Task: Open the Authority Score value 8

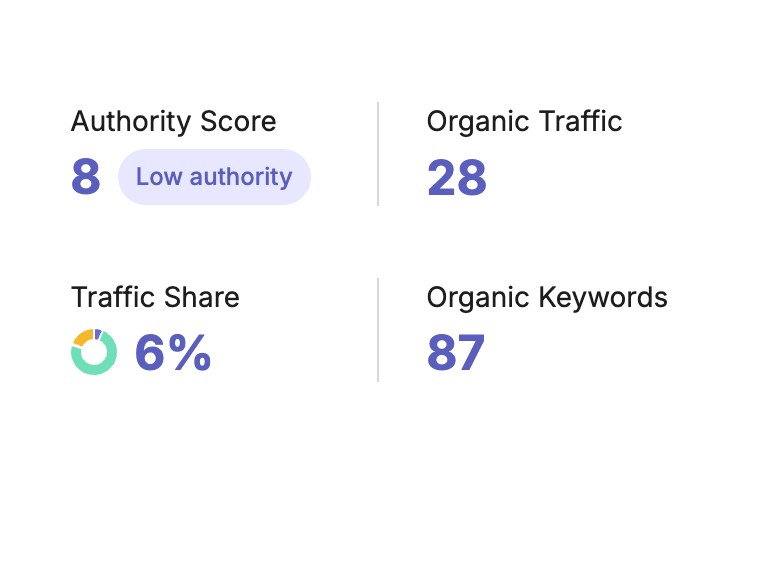Action: 86,177
